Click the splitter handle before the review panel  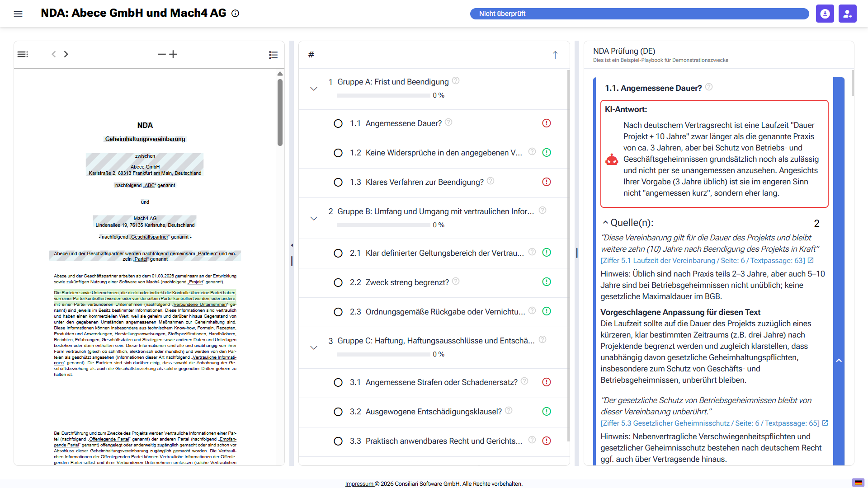(577, 253)
